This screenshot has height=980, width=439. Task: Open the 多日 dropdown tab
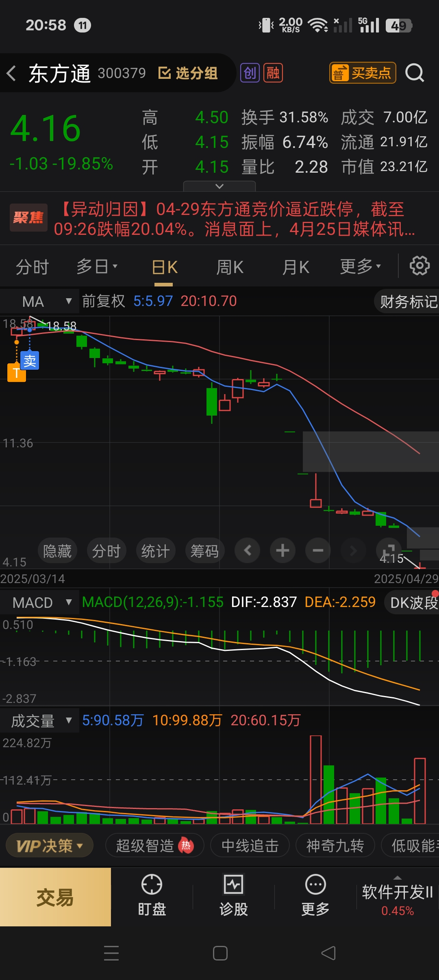pos(97,267)
